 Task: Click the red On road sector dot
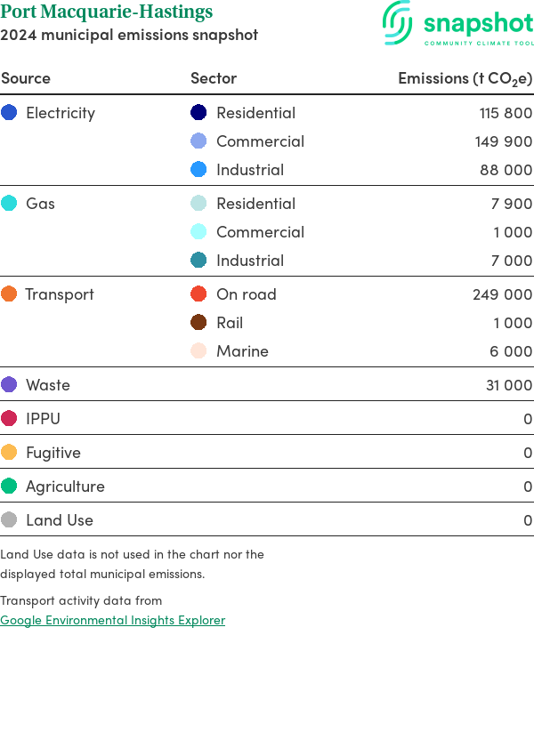pyautogui.click(x=198, y=294)
